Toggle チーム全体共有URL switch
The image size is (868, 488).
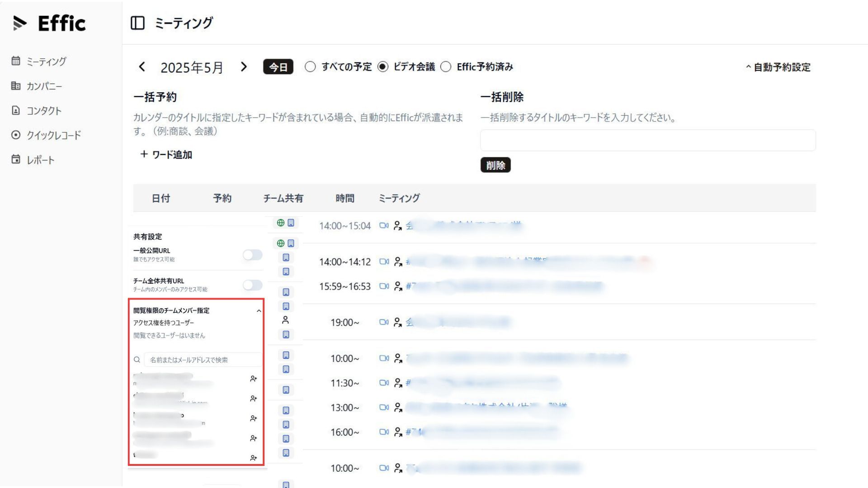[252, 285]
